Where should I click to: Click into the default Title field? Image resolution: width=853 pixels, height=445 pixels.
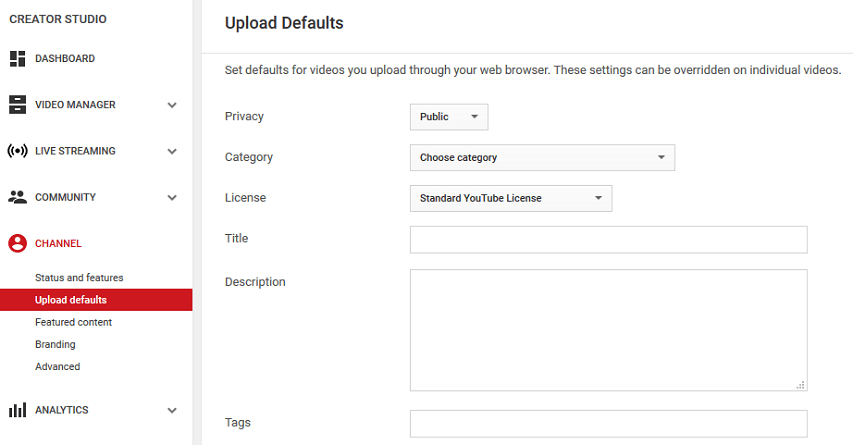tap(608, 240)
